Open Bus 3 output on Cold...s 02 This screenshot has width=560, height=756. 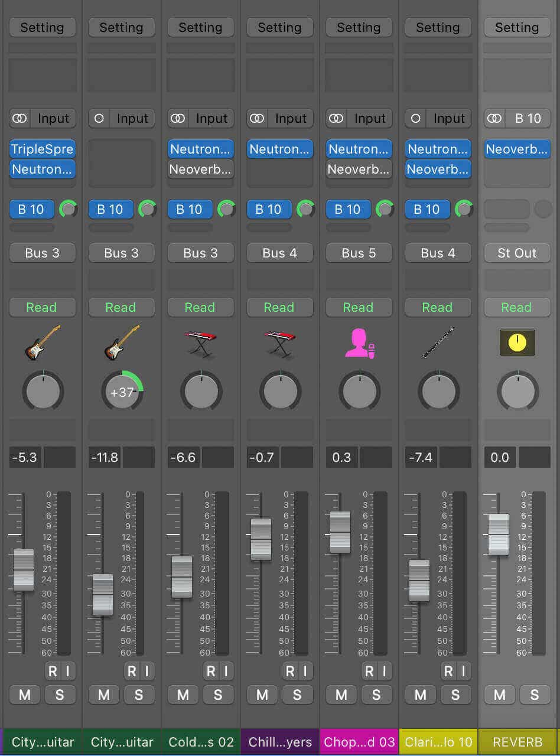200,253
